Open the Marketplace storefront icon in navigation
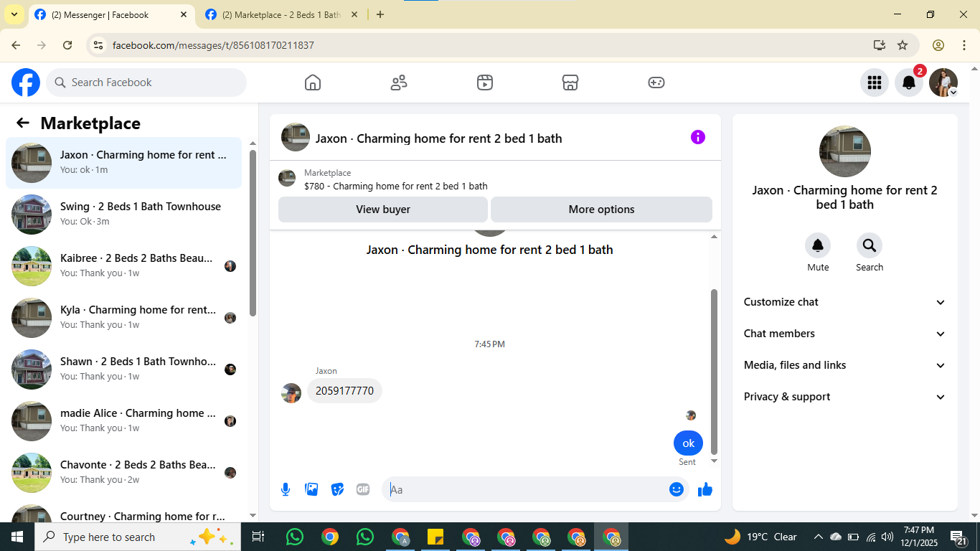 pos(570,83)
